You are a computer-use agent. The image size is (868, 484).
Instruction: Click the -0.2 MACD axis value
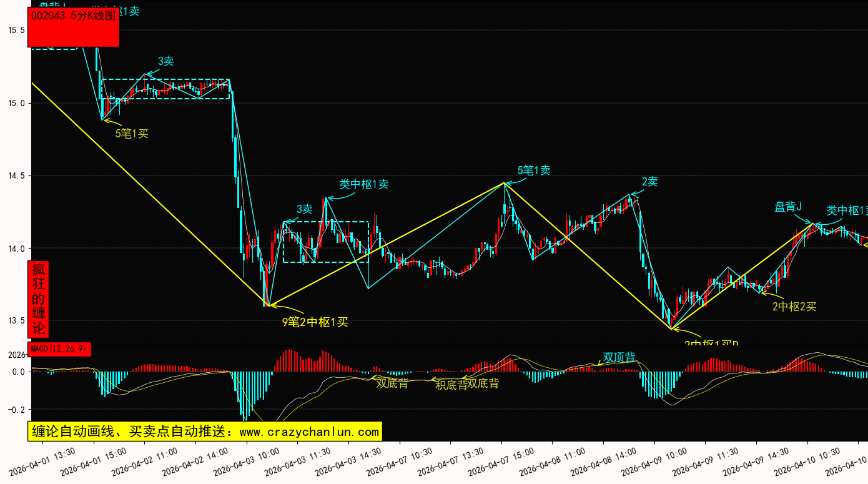[16, 410]
